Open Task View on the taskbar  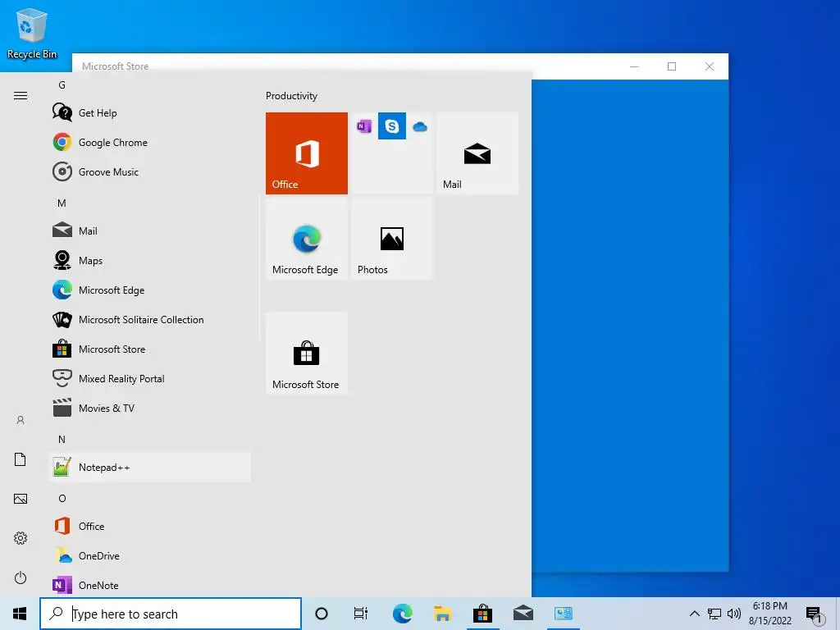tap(361, 614)
